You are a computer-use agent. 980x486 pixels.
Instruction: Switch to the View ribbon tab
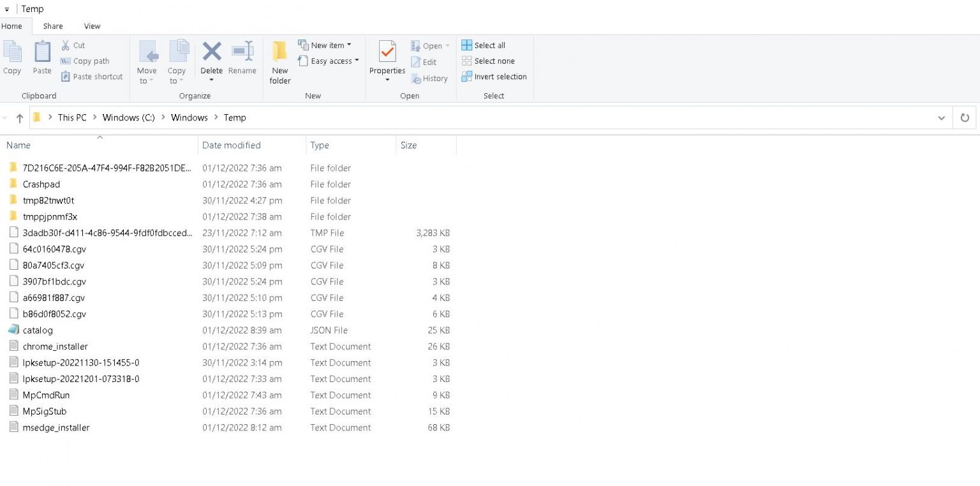click(93, 26)
